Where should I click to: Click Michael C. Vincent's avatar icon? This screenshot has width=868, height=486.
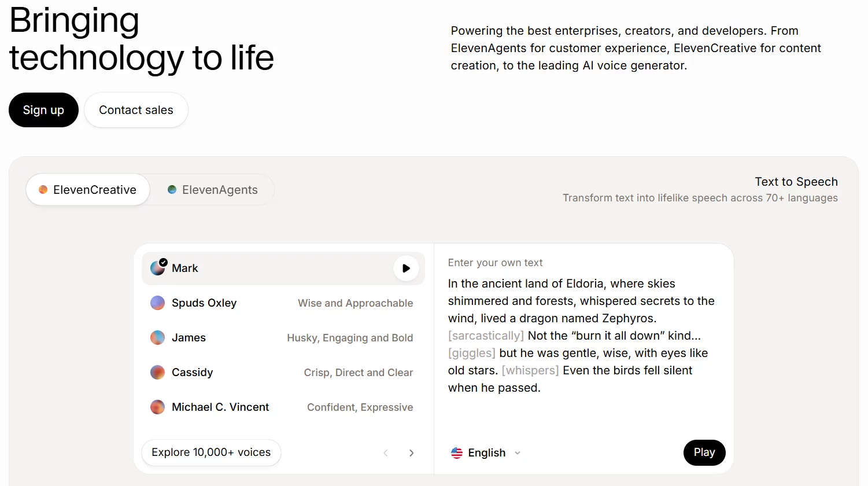[157, 407]
